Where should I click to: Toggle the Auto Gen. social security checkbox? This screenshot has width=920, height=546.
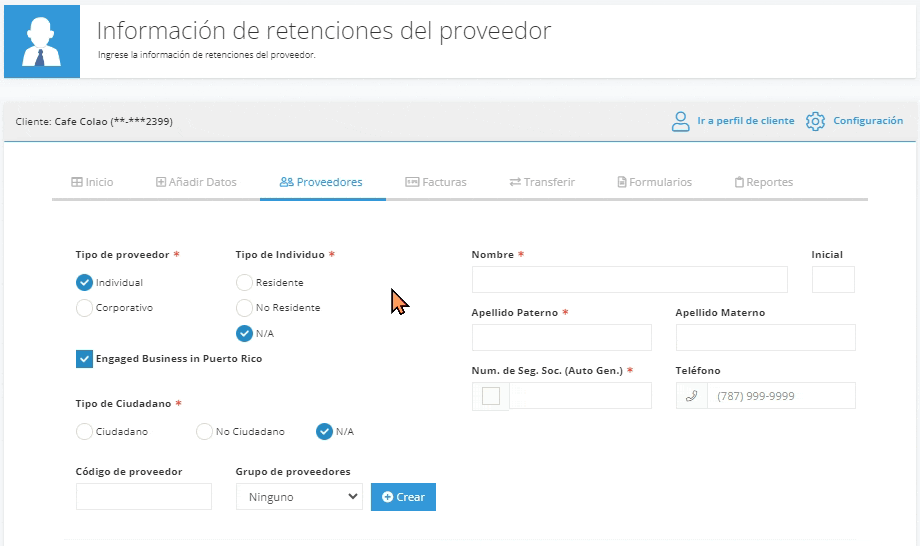[x=491, y=396]
